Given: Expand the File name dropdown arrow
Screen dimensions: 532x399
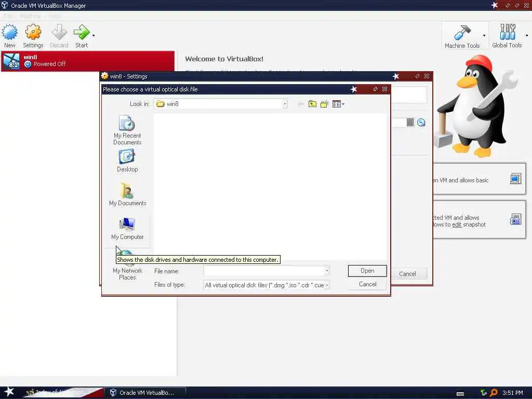Looking at the screenshot, I should click(327, 271).
